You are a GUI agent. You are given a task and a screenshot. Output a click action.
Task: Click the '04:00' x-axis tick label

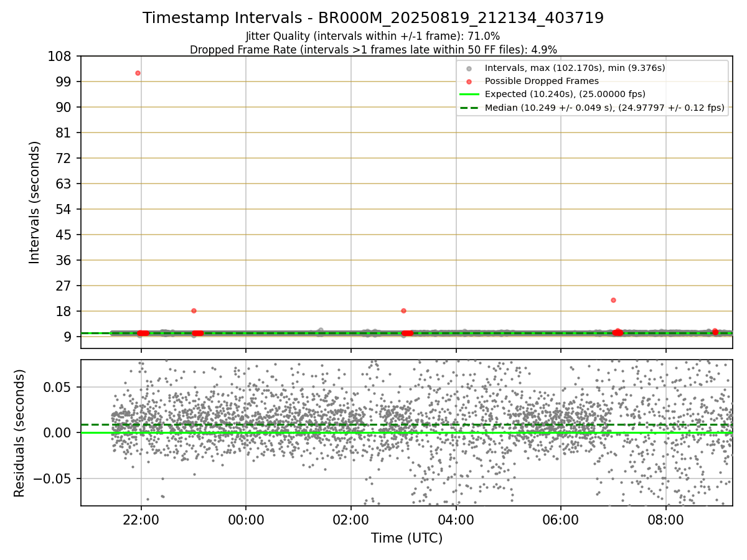(x=456, y=519)
